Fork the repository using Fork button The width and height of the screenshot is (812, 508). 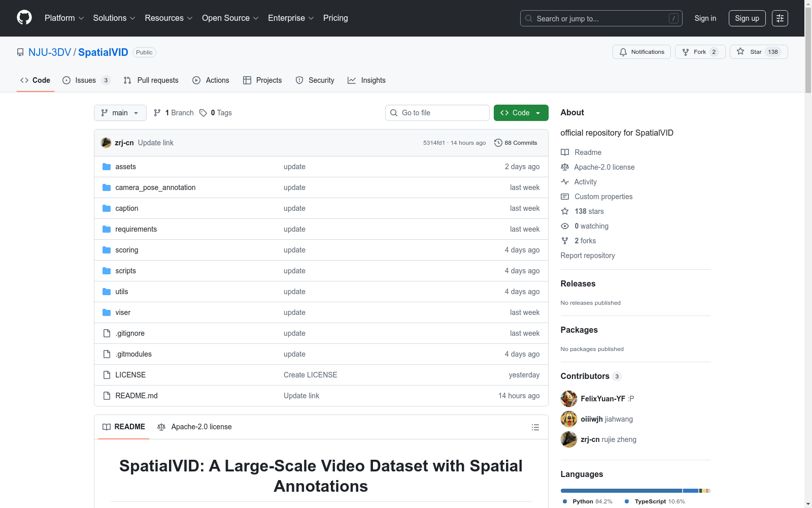point(700,52)
